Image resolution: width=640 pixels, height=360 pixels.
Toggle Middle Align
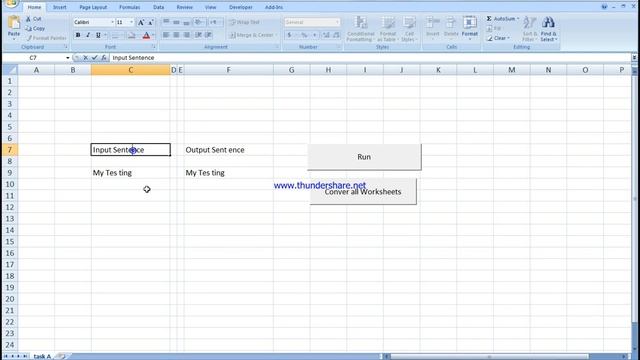click(176, 22)
